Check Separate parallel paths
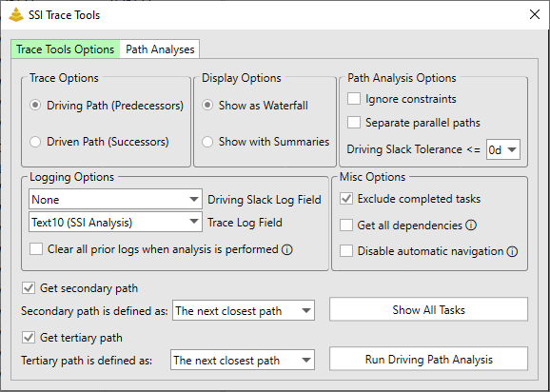This screenshot has height=392, width=550. pyautogui.click(x=354, y=123)
